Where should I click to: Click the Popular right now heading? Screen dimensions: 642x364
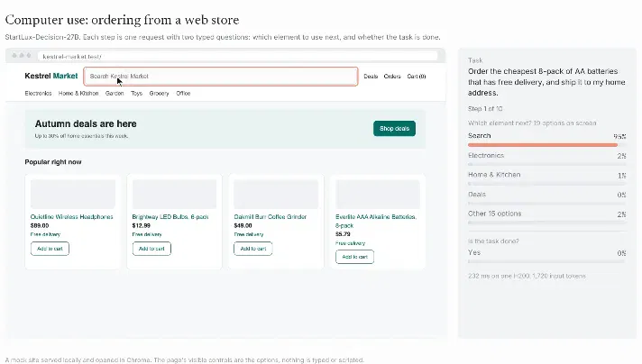coord(53,162)
